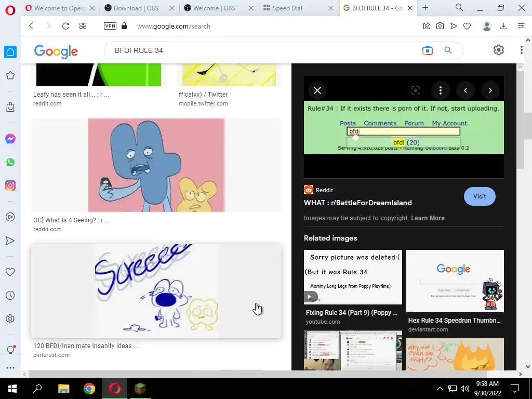This screenshot has height=399, width=532.
Task: Open the edit/pinboard icon in address bar
Action: coord(427,26)
